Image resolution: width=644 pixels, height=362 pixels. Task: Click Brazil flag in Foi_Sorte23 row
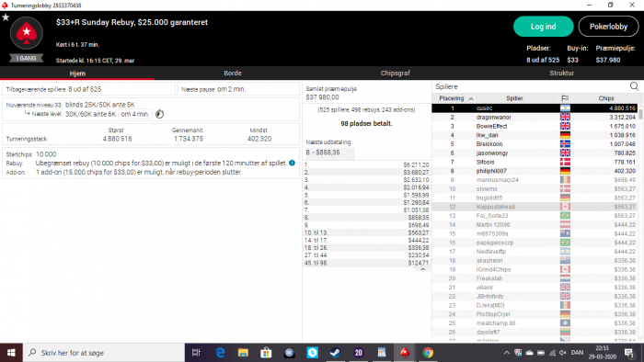tap(565, 216)
